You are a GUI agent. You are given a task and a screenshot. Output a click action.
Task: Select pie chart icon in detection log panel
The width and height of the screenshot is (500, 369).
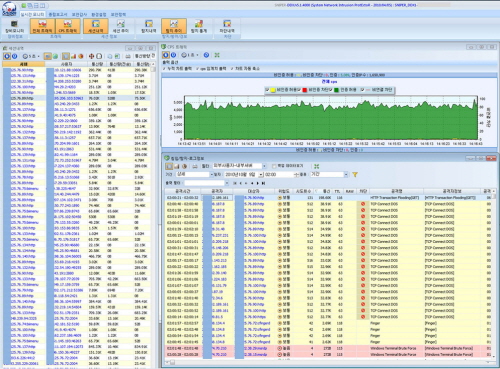click(x=184, y=166)
